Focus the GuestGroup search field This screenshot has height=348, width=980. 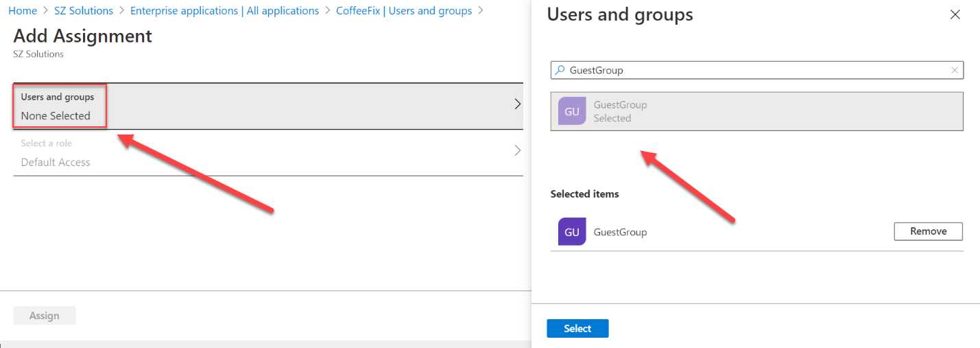(757, 70)
